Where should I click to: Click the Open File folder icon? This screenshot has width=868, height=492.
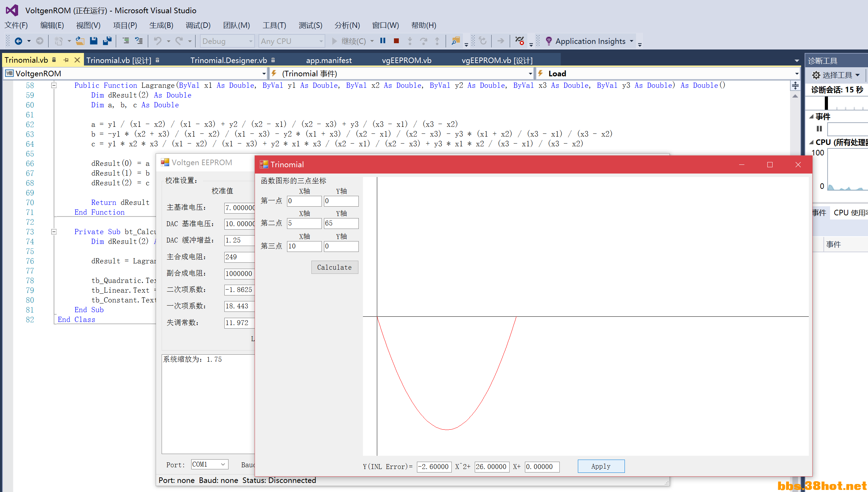click(x=80, y=41)
